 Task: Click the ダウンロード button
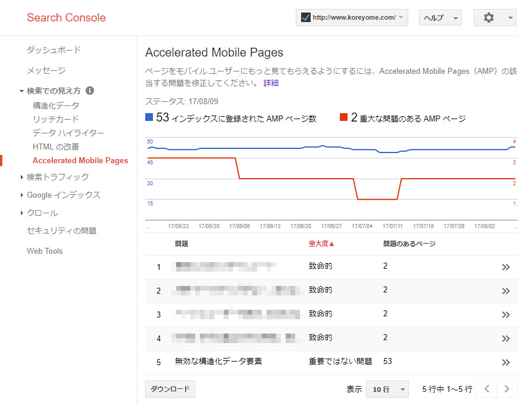coord(170,389)
